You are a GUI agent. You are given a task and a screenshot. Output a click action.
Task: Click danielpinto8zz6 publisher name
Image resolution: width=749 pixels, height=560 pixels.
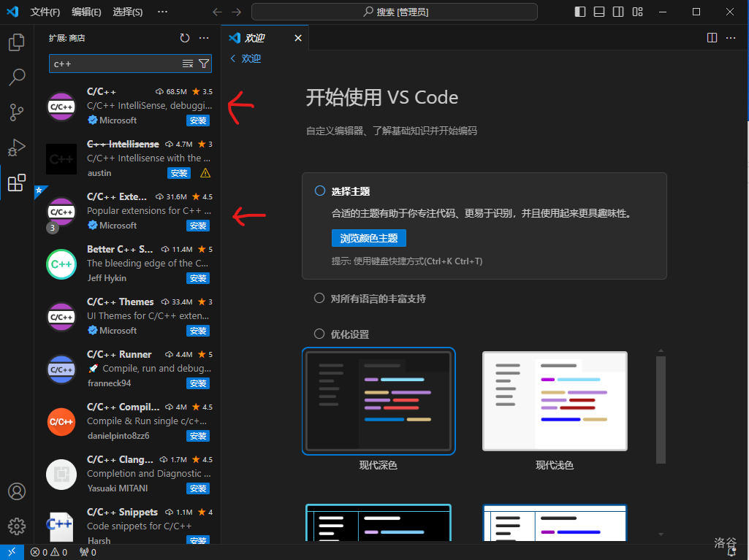click(x=118, y=435)
